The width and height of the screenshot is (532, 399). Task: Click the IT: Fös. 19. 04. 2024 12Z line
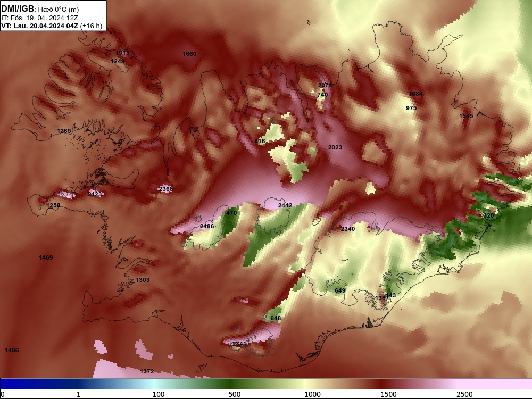(40, 18)
